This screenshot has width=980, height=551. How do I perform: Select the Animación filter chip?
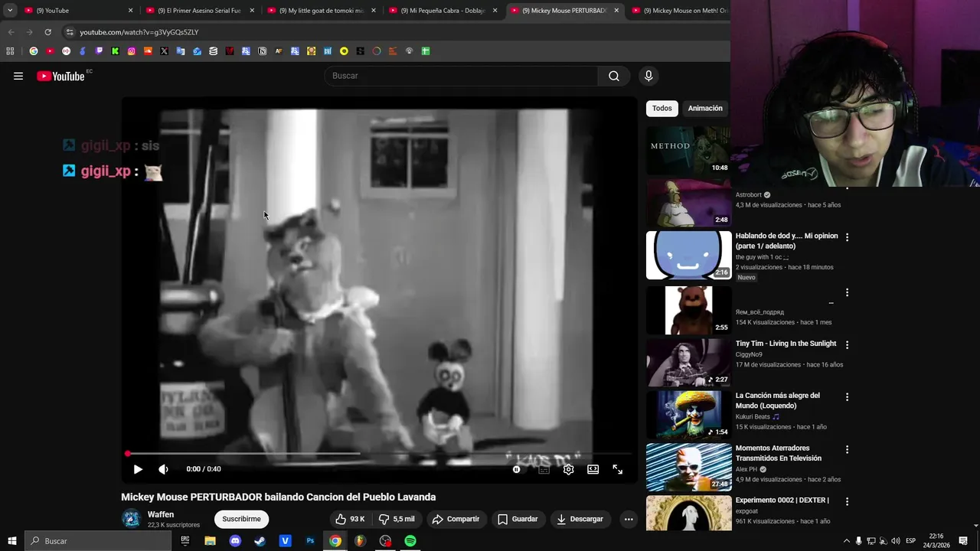click(x=705, y=108)
